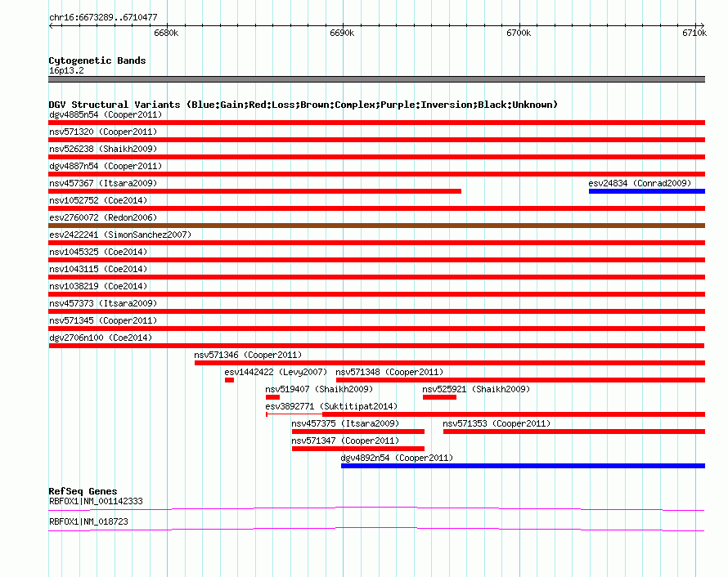Click the gray 16p13.2 cytogenetic band bar
The height and width of the screenshot is (577, 728).
coord(376,79)
